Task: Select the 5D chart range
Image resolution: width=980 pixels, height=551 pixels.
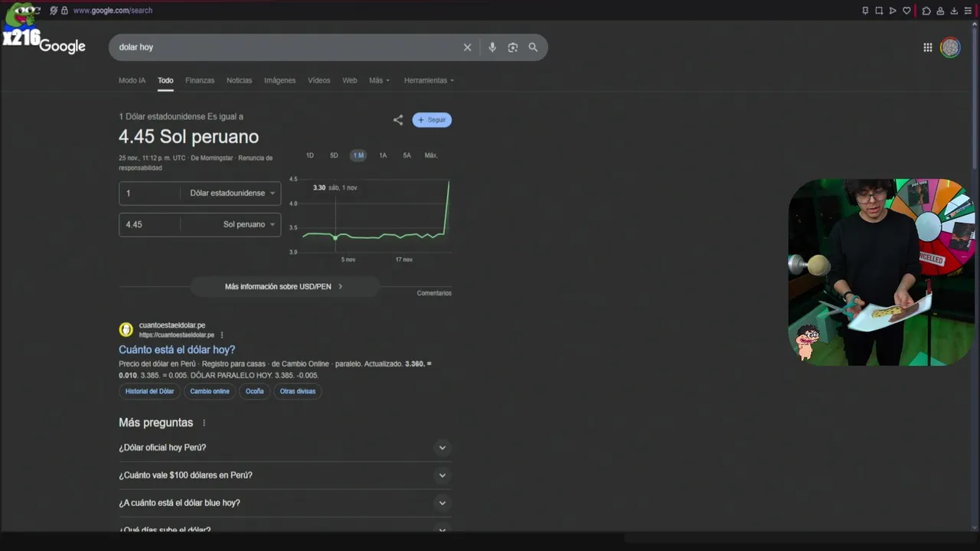Action: click(x=334, y=155)
